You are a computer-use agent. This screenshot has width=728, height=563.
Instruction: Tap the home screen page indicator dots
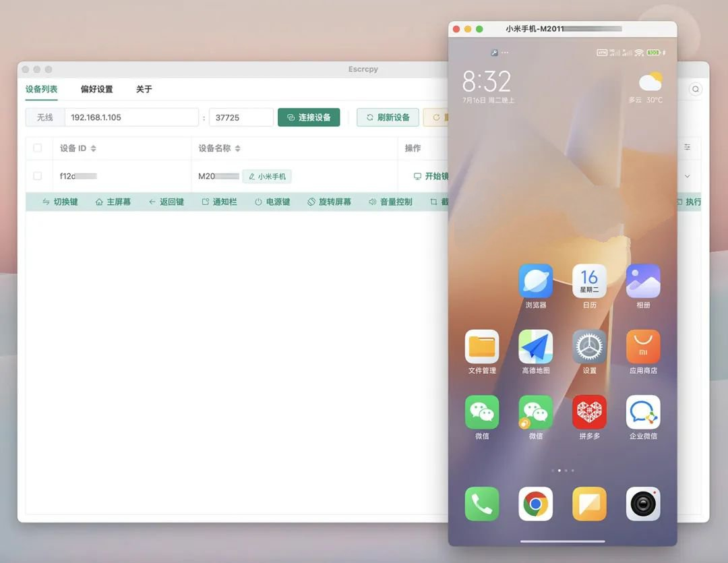click(562, 471)
